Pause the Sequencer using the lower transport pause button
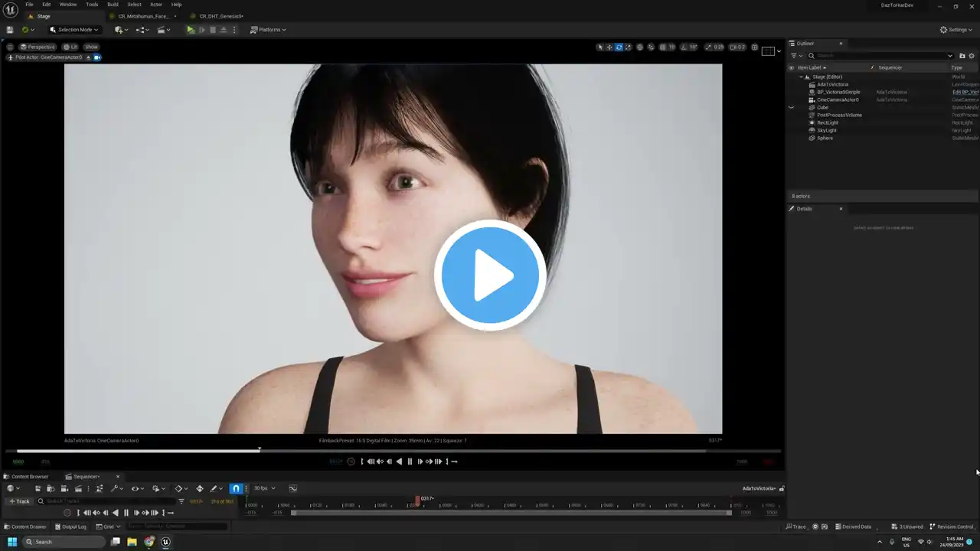This screenshot has width=980, height=551. tap(126, 513)
